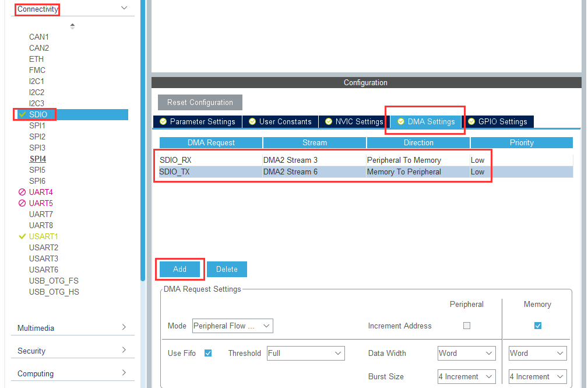This screenshot has width=588, height=388.
Task: Open the NVIC Settings tab
Action: coord(354,122)
